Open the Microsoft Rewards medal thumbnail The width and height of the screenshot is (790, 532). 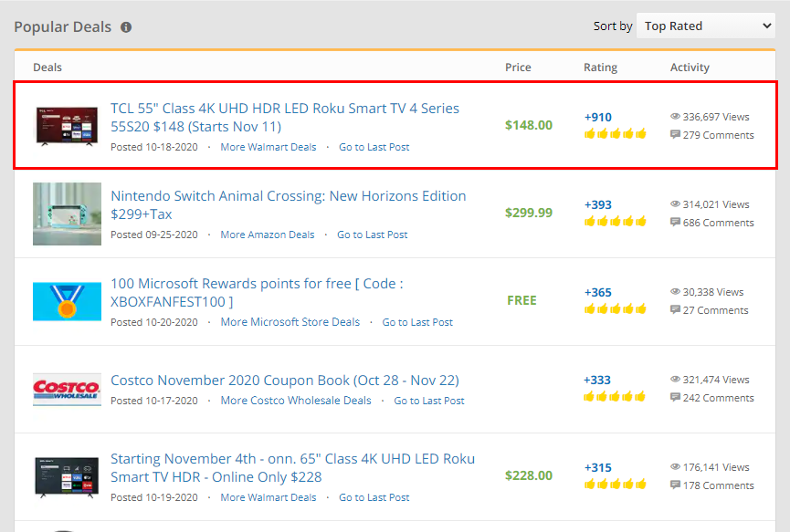click(67, 301)
